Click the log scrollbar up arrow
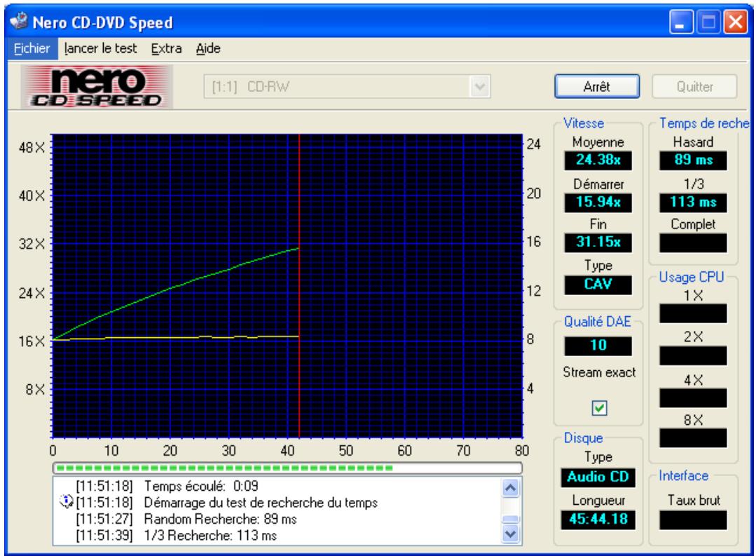756x556 pixels. pos(510,488)
